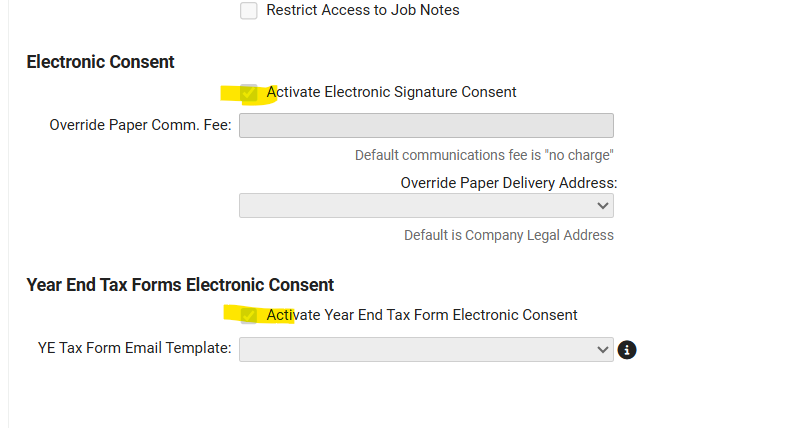Click the 'Override Paper Comm. Fee:' field label

[x=140, y=126]
